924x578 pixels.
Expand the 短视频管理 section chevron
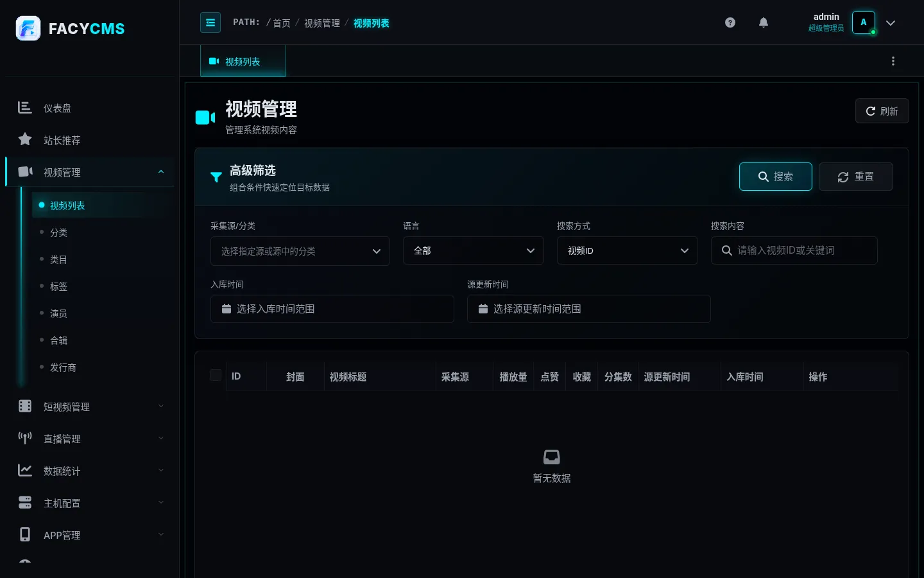(161, 406)
